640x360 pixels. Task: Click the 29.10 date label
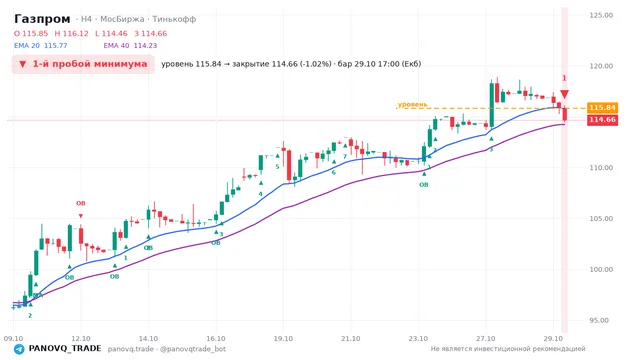pyautogui.click(x=553, y=338)
